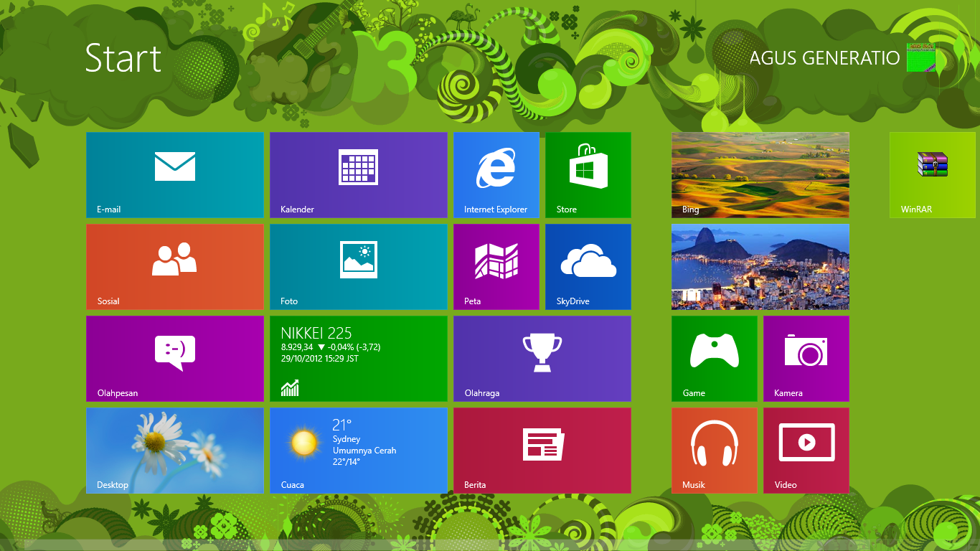Click the "NIKKEI 225" heading text
The height and width of the screenshot is (551, 980).
coord(316,333)
